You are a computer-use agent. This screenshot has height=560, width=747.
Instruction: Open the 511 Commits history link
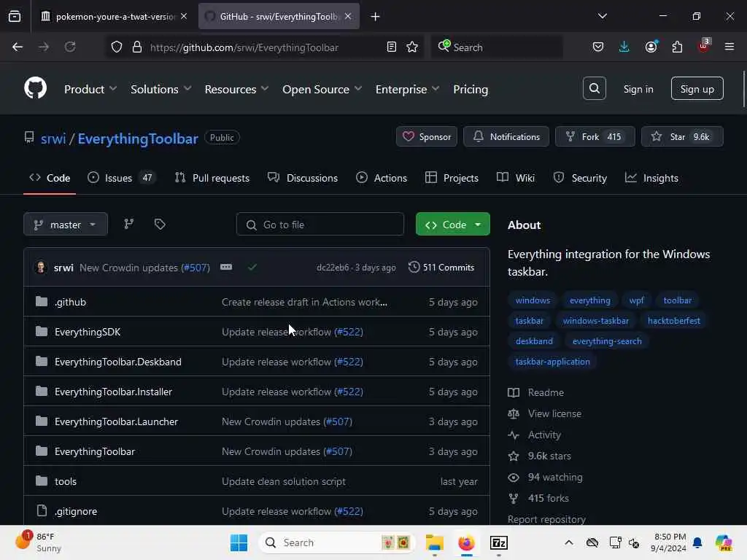coord(441,267)
